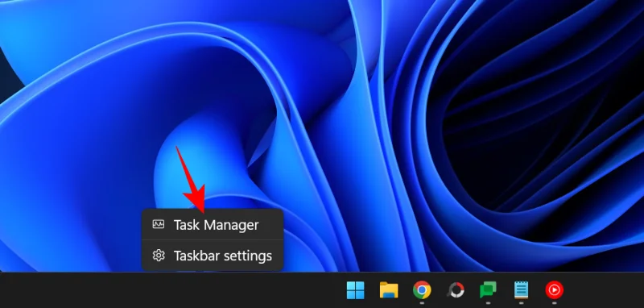Open File Explorer from the taskbar
Image resolution: width=644 pixels, height=308 pixels.
click(389, 290)
